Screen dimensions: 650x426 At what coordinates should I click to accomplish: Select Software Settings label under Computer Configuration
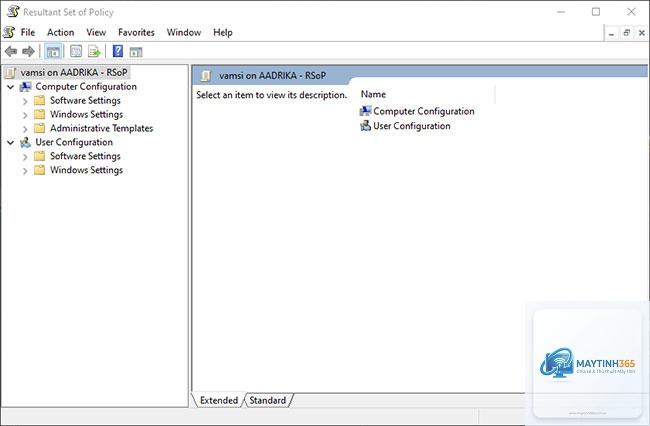tap(85, 100)
